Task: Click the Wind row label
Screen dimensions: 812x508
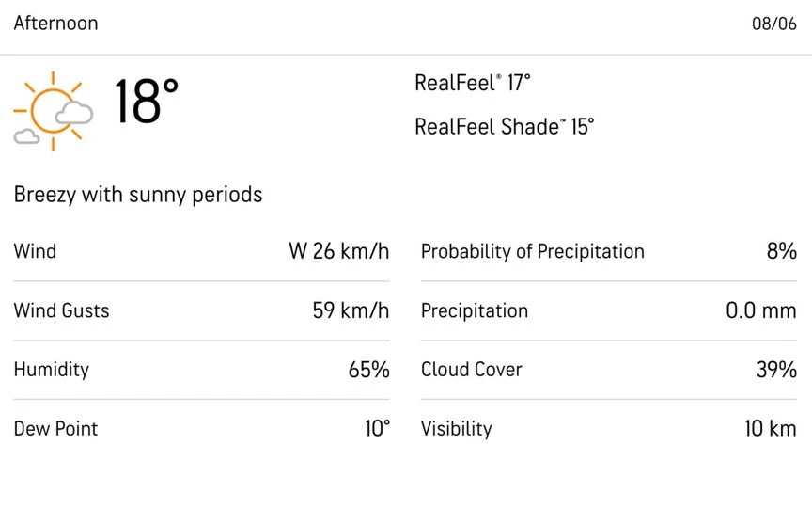Action: coord(35,251)
